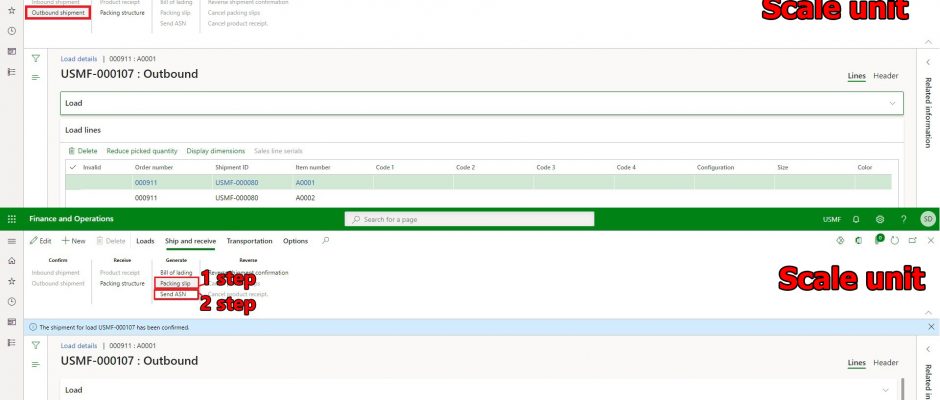The height and width of the screenshot is (400, 940).
Task: Open Modules list icon in upper window sidebar
Action: click(x=11, y=71)
